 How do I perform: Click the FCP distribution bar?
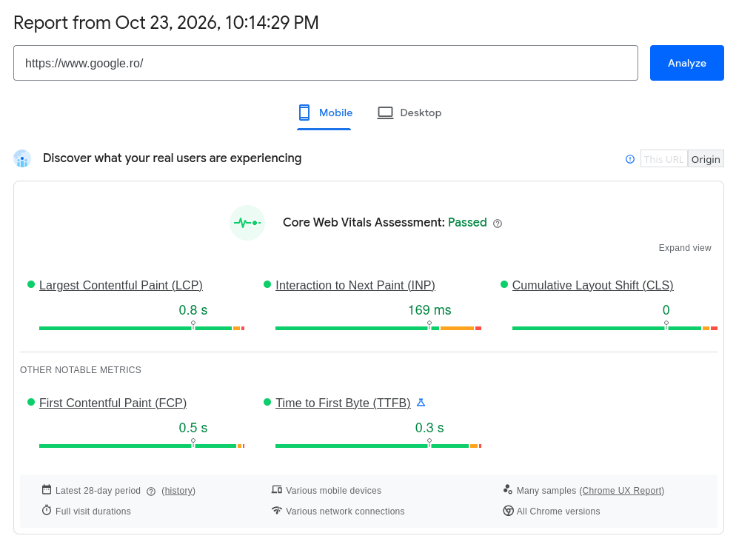click(x=141, y=446)
